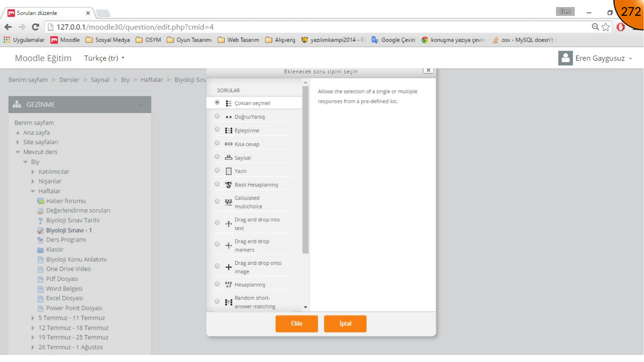
Task: Click the Haber forumu forum icon
Action: pyautogui.click(x=41, y=201)
